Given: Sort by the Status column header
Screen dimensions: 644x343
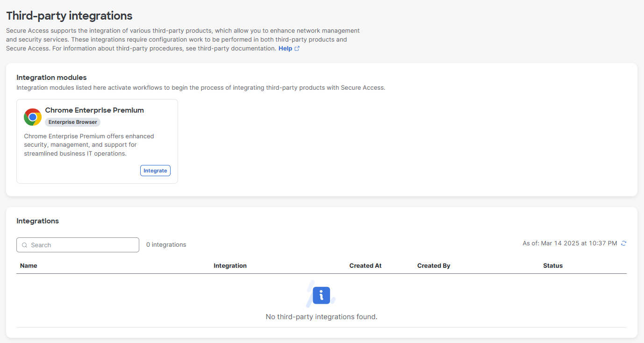Looking at the screenshot, I should pyautogui.click(x=553, y=265).
